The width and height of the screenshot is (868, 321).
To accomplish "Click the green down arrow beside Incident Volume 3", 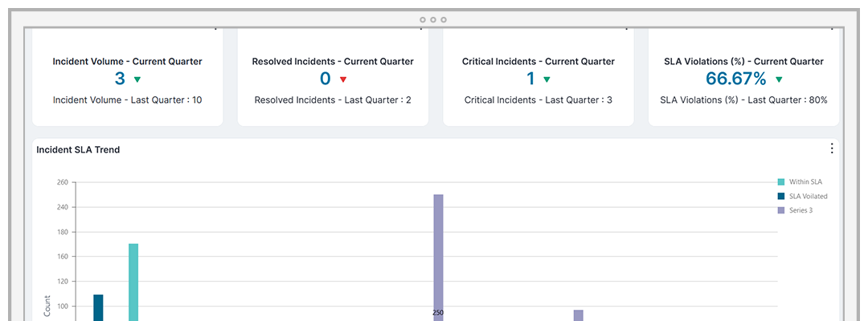I will [137, 79].
